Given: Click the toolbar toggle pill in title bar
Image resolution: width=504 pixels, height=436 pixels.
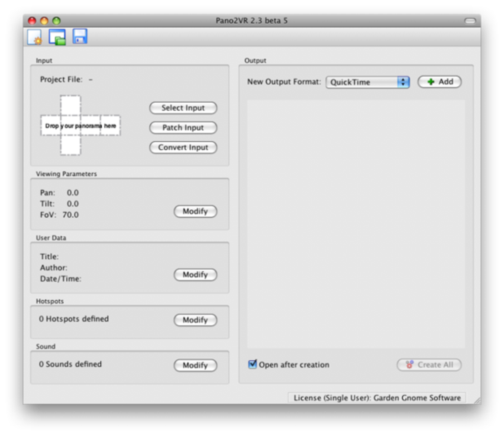Looking at the screenshot, I should point(470,21).
